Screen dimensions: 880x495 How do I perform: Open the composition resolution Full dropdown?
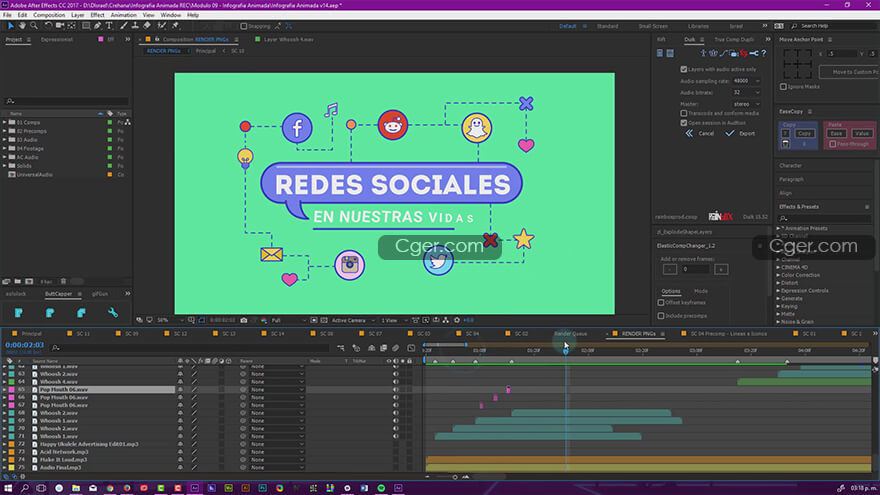click(288, 320)
